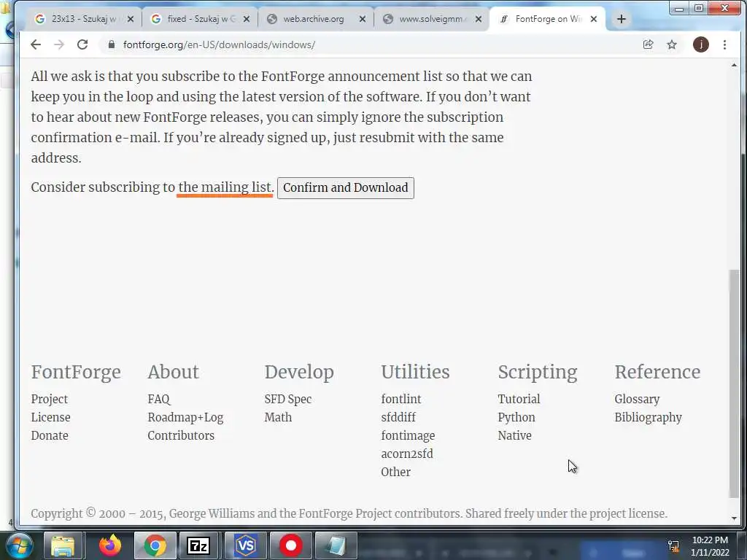Image resolution: width=747 pixels, height=560 pixels.
Task: Click the taskbar clock 10:22 PM
Action: coord(710,540)
